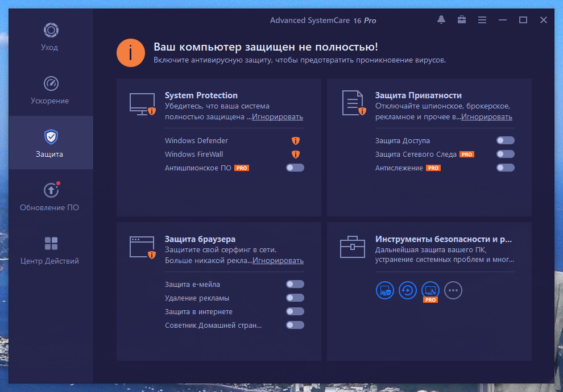
Task: Open the Ускорение sidebar tab
Action: [51, 90]
